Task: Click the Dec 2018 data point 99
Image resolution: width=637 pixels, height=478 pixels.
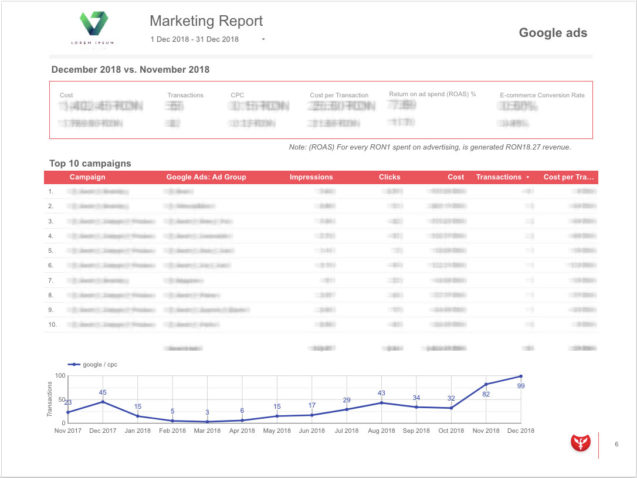Action: tap(521, 376)
